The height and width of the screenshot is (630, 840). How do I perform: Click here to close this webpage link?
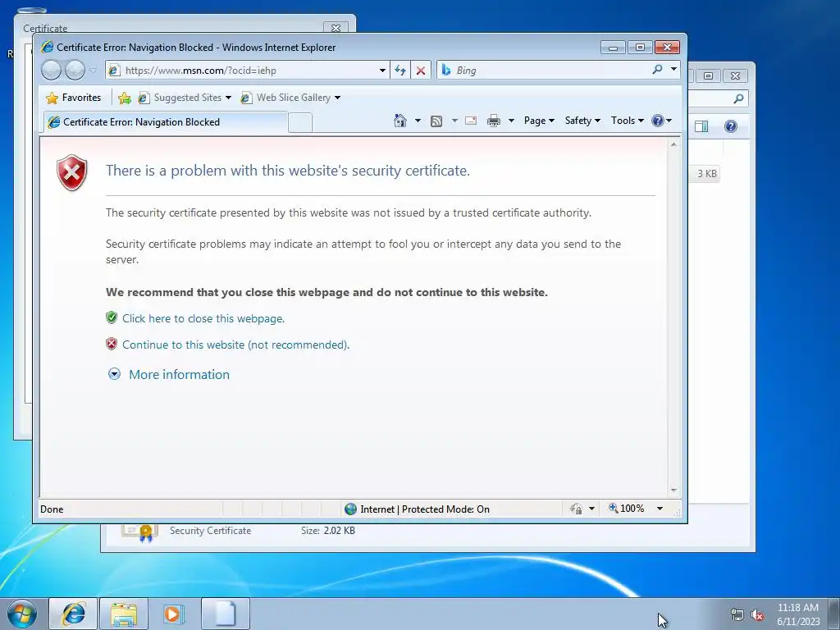[203, 318]
